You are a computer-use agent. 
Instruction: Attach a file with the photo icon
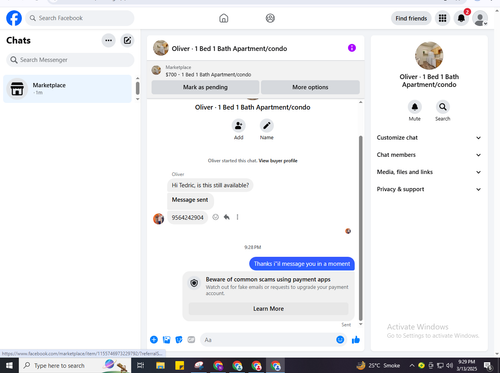tap(166, 340)
